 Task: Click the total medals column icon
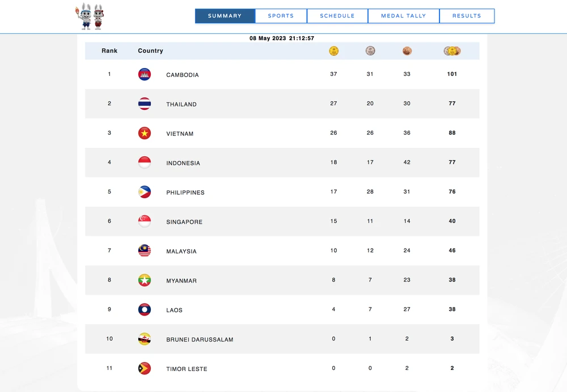[452, 51]
